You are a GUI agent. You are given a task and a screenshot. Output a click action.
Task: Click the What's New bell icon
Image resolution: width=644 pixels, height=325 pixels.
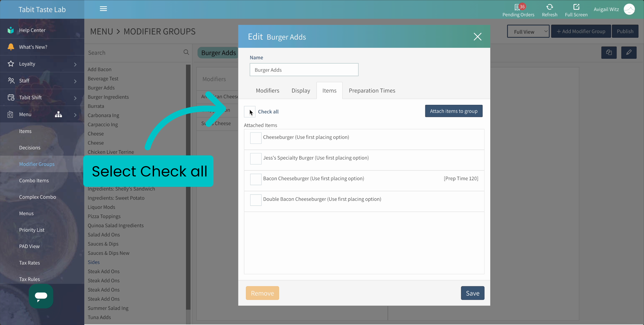[x=11, y=47]
